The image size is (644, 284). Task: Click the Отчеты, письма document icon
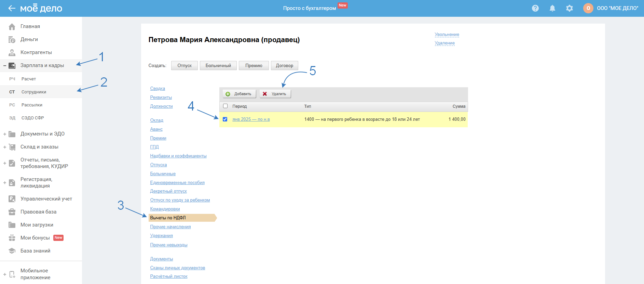(x=12, y=163)
